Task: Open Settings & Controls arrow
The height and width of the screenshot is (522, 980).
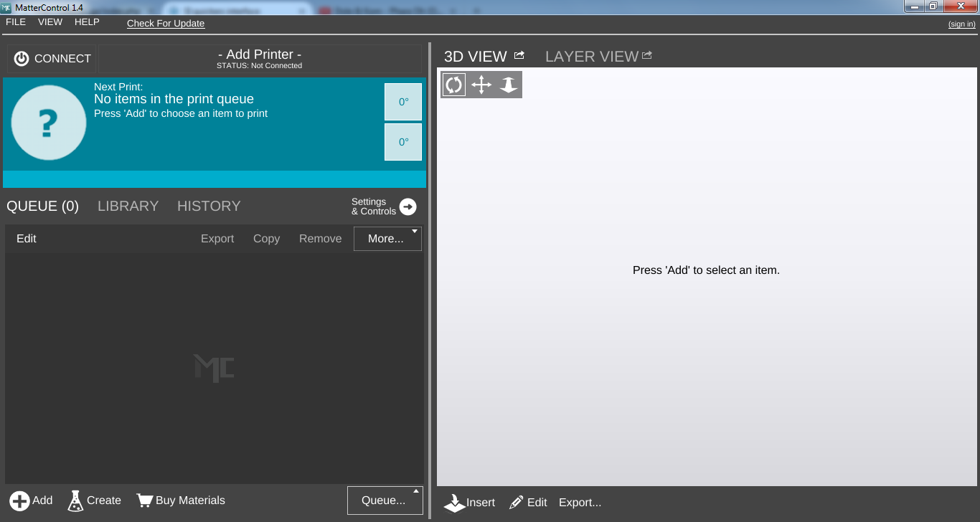Action: pyautogui.click(x=407, y=207)
